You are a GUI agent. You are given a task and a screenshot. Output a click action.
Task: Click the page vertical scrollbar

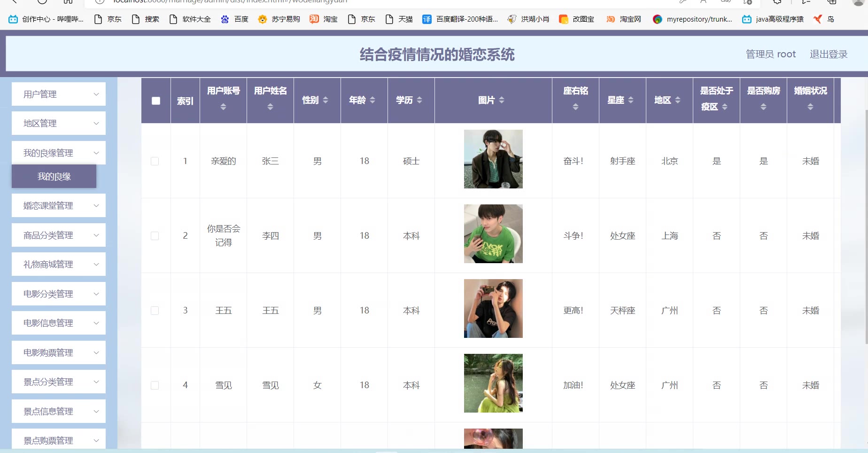point(866,228)
